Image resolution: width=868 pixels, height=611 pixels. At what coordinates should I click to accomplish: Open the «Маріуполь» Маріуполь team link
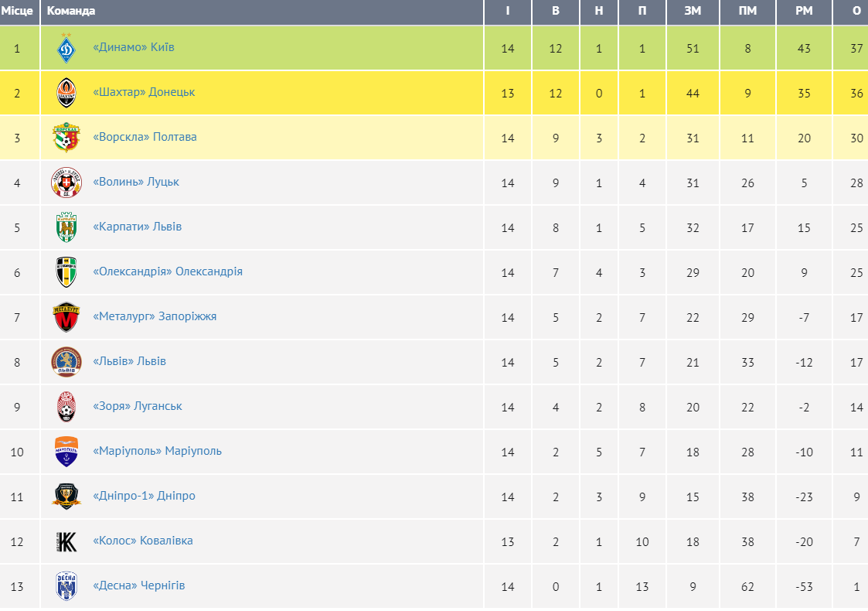tap(157, 451)
